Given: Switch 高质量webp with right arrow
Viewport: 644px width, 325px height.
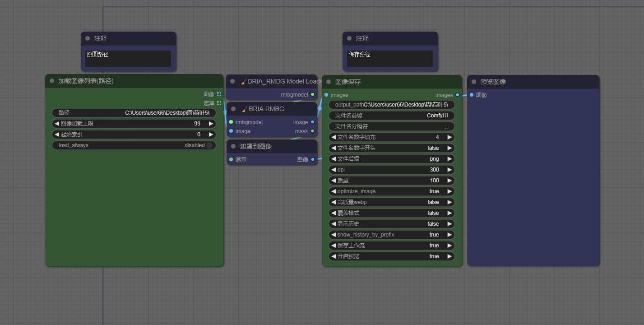Looking at the screenshot, I should [449, 202].
